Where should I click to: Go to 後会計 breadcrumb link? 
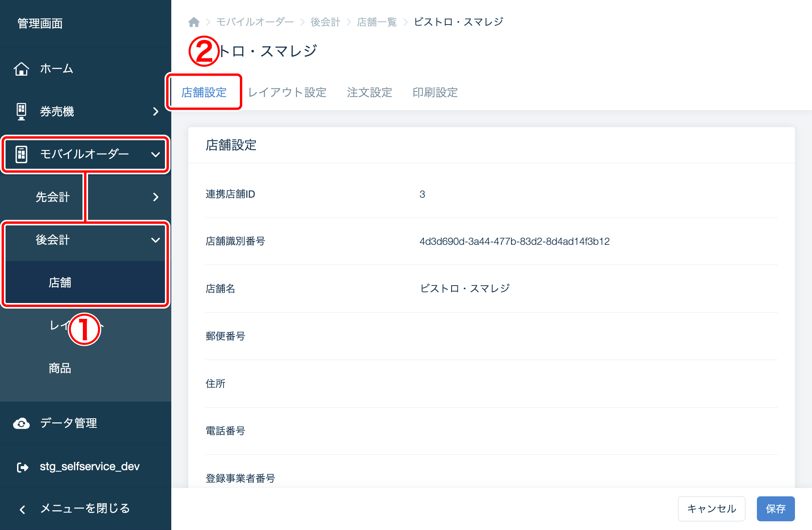(x=325, y=22)
